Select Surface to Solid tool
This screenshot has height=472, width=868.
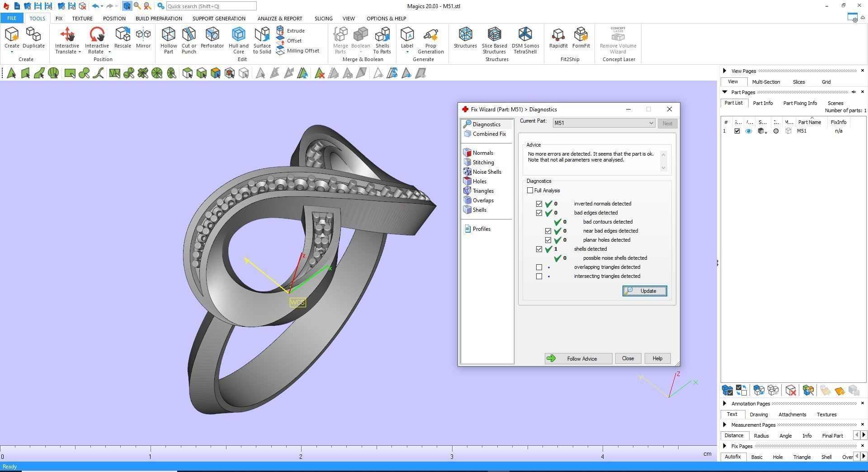(x=262, y=40)
